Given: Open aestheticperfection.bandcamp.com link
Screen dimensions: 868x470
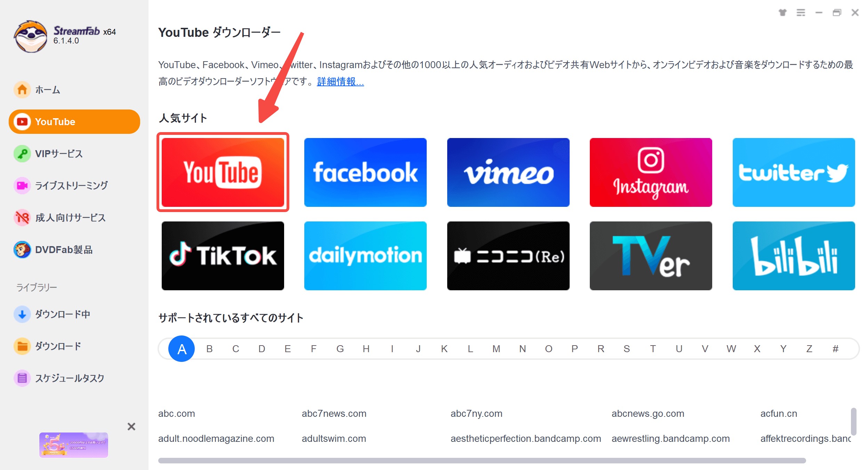Looking at the screenshot, I should [x=526, y=439].
